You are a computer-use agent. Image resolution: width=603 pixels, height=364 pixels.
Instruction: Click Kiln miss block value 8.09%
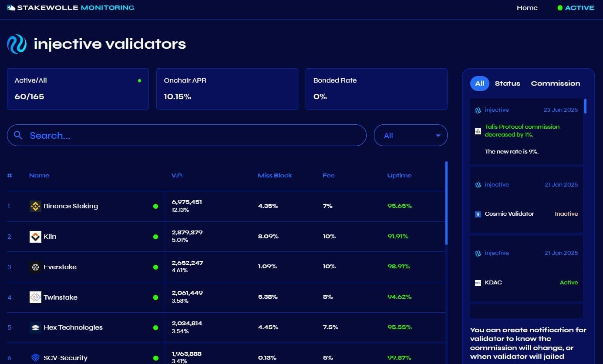pyautogui.click(x=268, y=237)
